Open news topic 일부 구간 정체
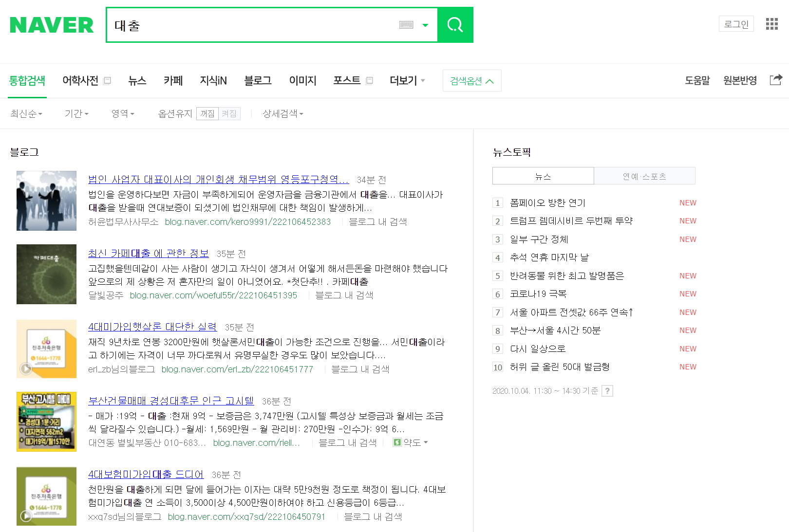Viewport: 789px width, 532px height. pyautogui.click(x=539, y=239)
